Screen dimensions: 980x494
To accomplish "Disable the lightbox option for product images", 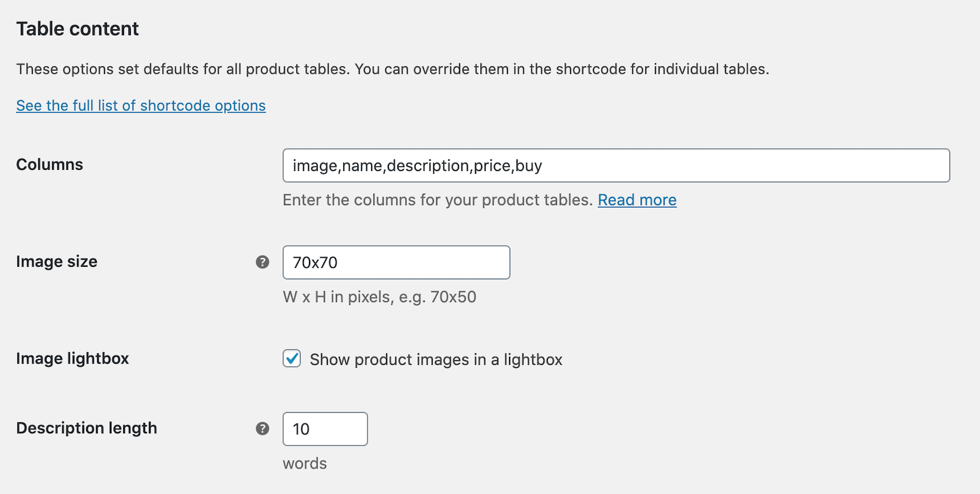I will click(292, 359).
